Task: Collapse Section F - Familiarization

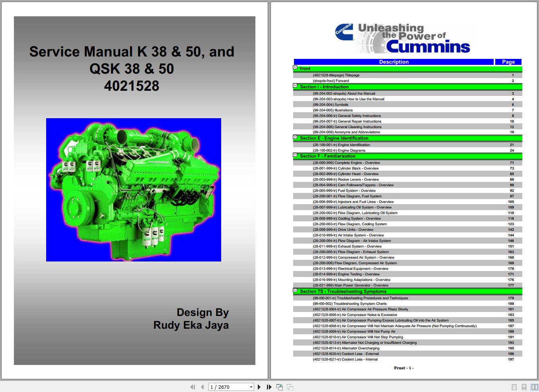Action: (295, 155)
